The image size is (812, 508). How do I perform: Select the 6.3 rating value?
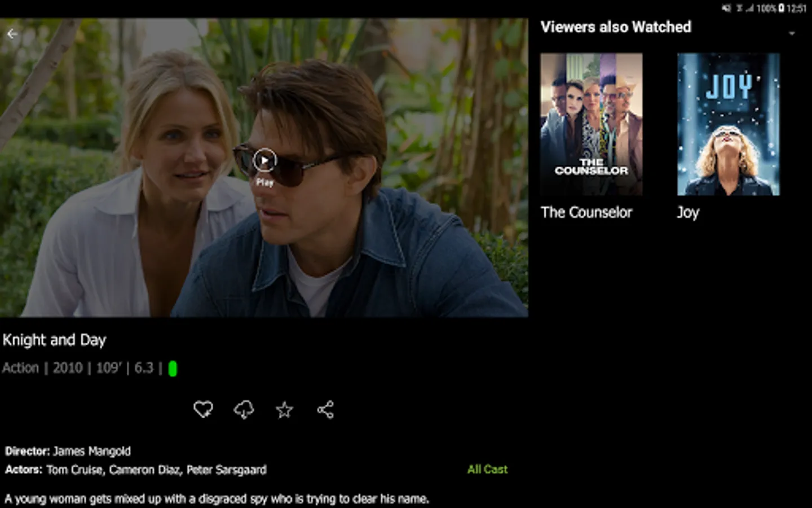point(144,368)
